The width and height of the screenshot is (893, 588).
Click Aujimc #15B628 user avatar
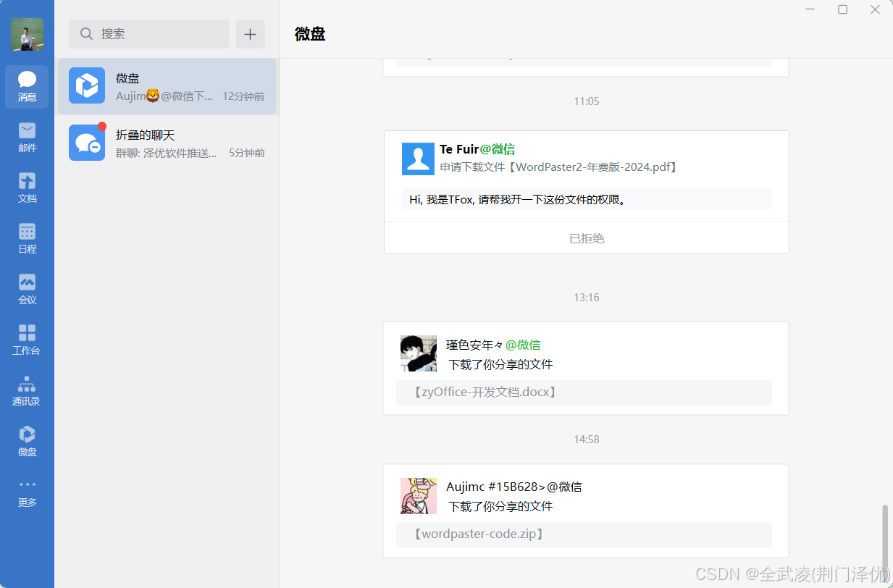tap(419, 495)
